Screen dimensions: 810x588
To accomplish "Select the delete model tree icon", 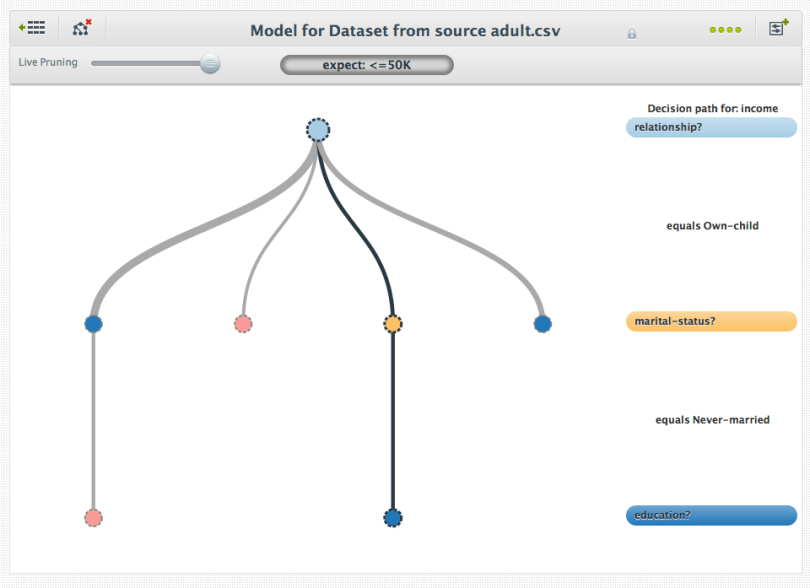I will [x=80, y=28].
